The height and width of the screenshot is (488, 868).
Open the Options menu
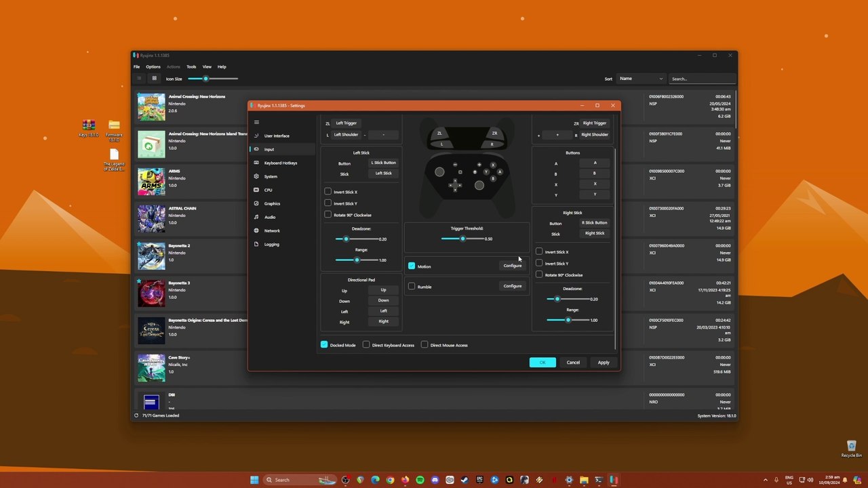(153, 66)
